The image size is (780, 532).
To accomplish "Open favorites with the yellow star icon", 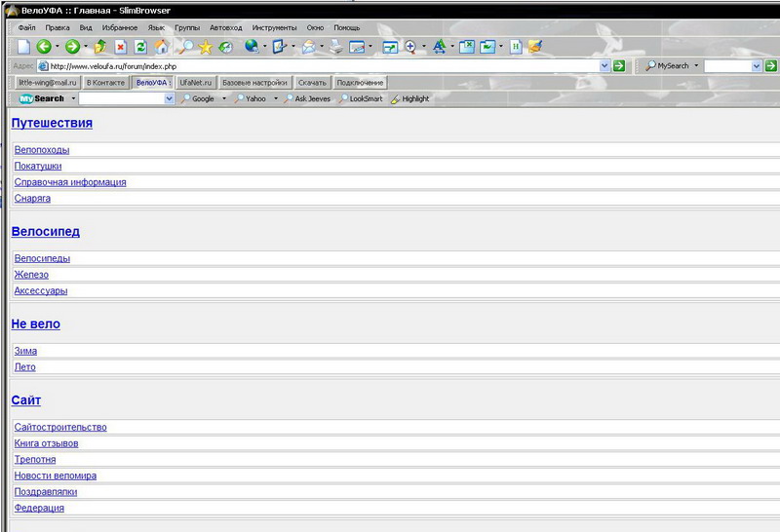I will 206,47.
